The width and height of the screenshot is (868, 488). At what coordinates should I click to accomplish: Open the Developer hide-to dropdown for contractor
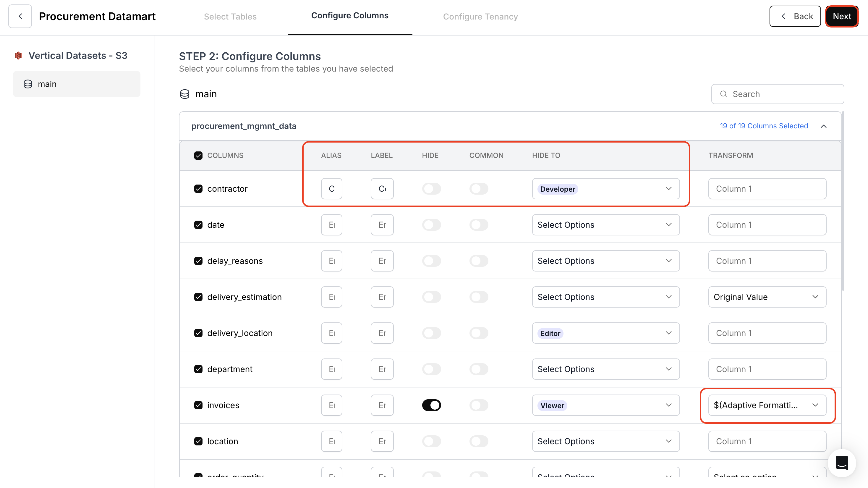pos(605,189)
